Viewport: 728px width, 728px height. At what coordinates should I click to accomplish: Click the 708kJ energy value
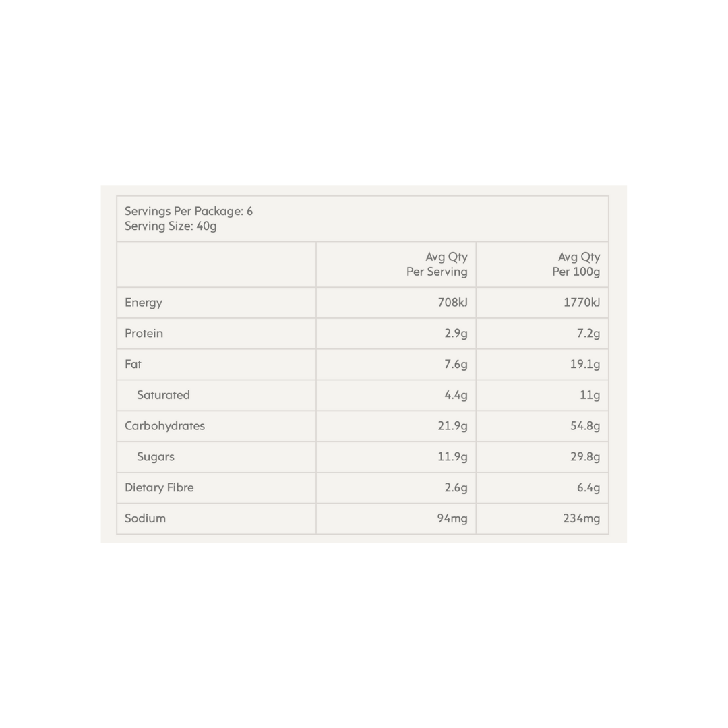tap(452, 303)
